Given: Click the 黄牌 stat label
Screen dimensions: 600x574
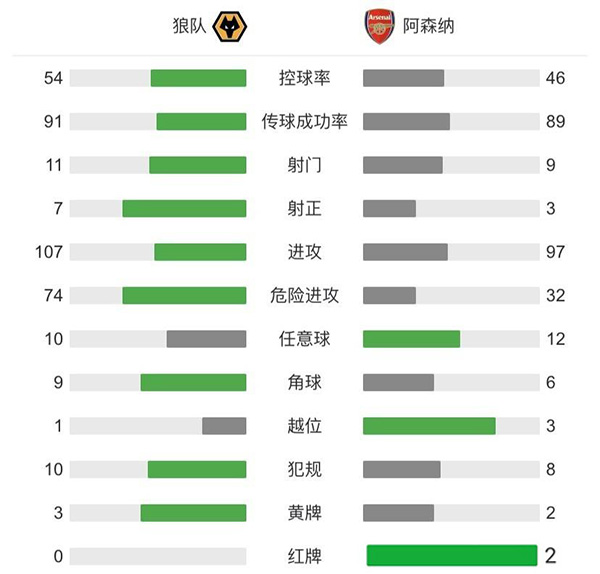Looking at the screenshot, I should pyautogui.click(x=305, y=513).
